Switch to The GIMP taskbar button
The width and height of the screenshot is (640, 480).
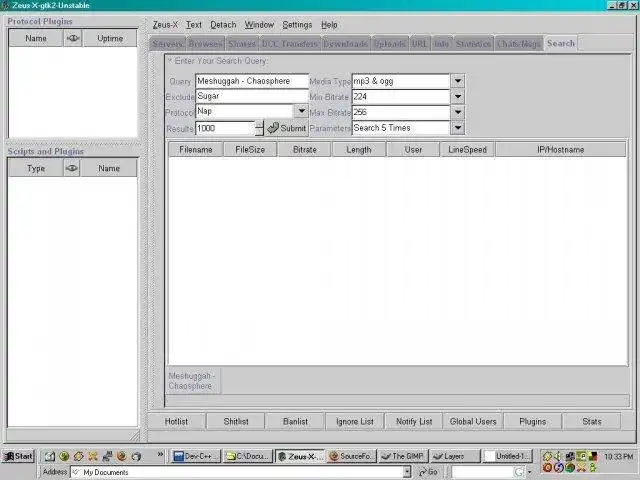pyautogui.click(x=404, y=456)
